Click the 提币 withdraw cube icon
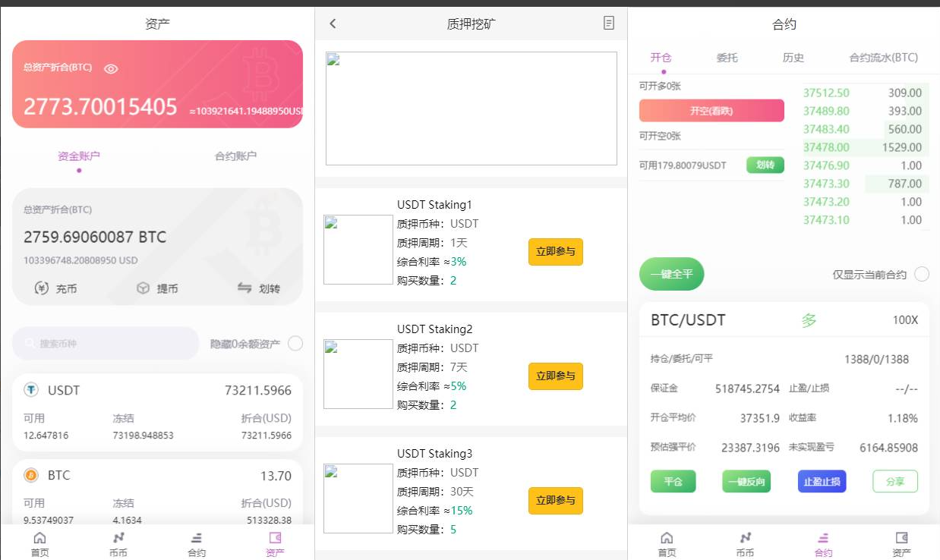 (143, 288)
